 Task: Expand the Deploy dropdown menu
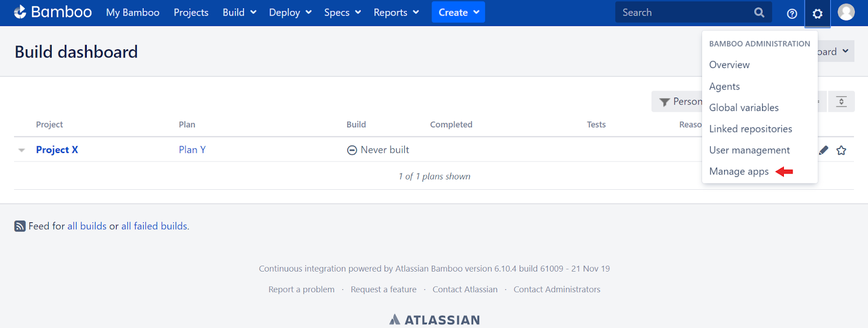[x=290, y=12]
